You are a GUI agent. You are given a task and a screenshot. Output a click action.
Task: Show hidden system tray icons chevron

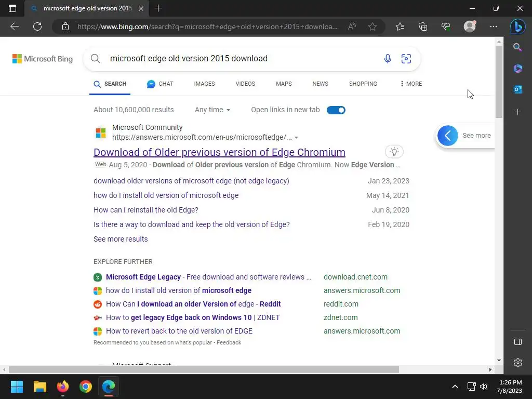[x=455, y=387]
